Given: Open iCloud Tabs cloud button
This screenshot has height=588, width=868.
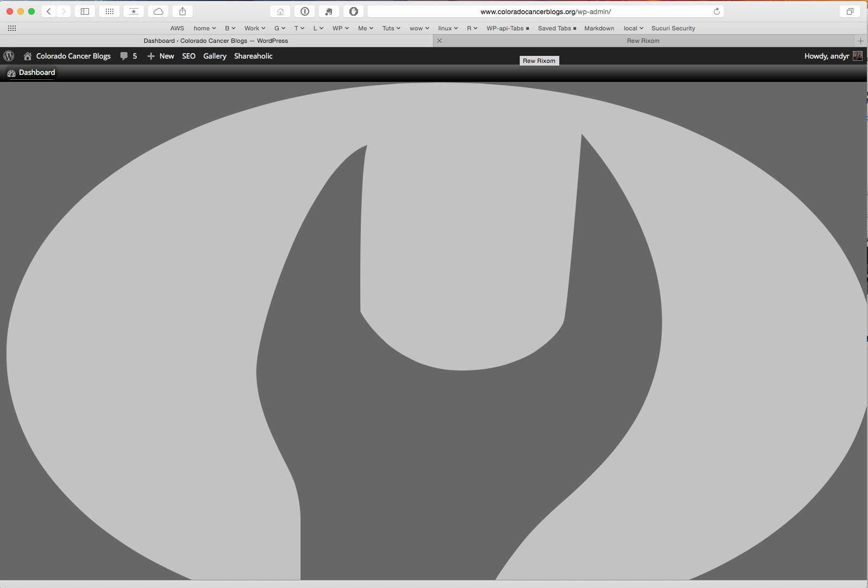Looking at the screenshot, I should [x=158, y=11].
